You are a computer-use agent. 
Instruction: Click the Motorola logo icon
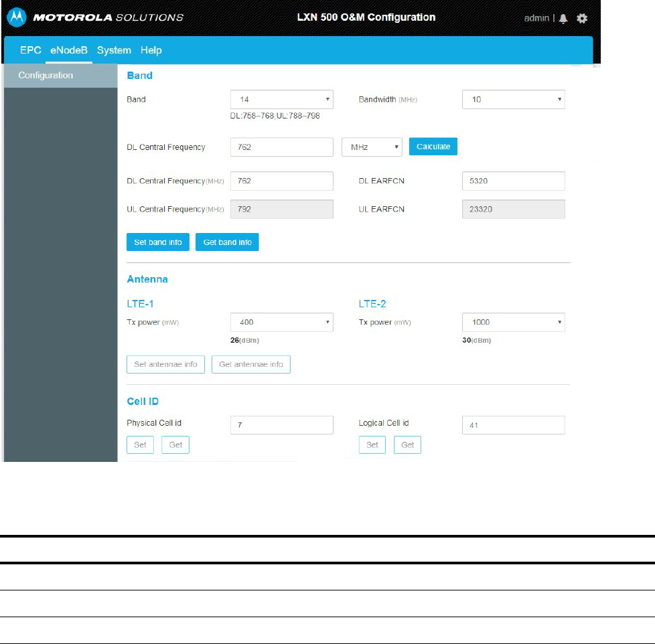(17, 17)
